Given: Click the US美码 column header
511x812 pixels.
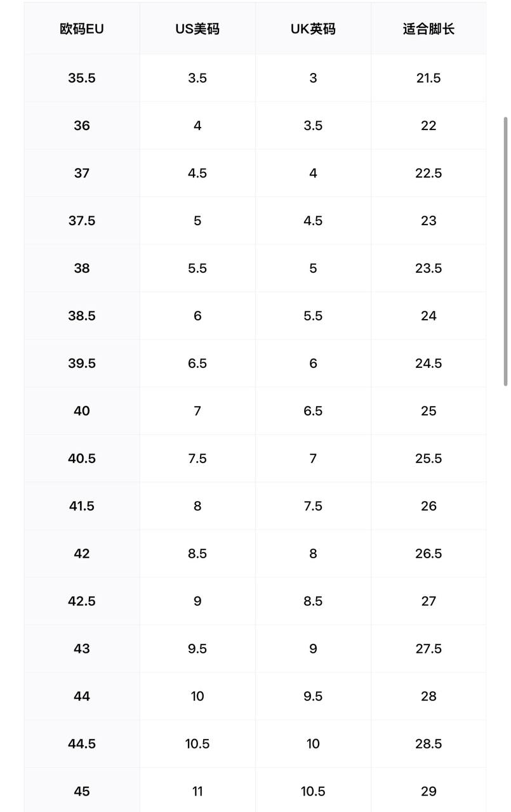Looking at the screenshot, I should (x=197, y=29).
